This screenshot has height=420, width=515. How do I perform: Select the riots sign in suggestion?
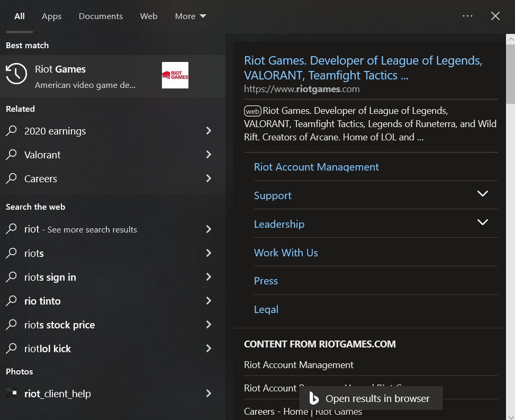[x=113, y=276]
